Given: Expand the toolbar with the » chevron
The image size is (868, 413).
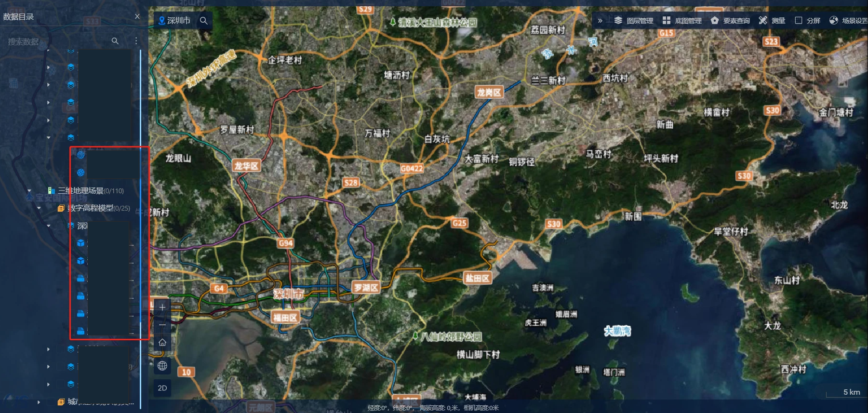Looking at the screenshot, I should pyautogui.click(x=600, y=21).
